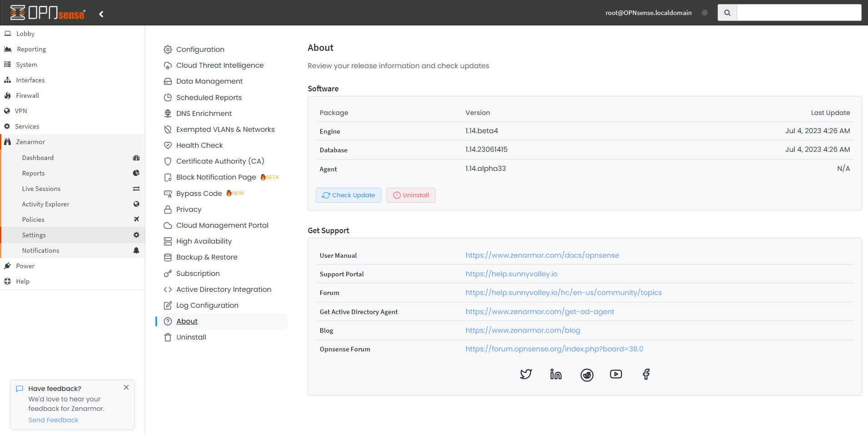Click the Scheduled Reports clock icon
This screenshot has height=435, width=868.
(168, 97)
